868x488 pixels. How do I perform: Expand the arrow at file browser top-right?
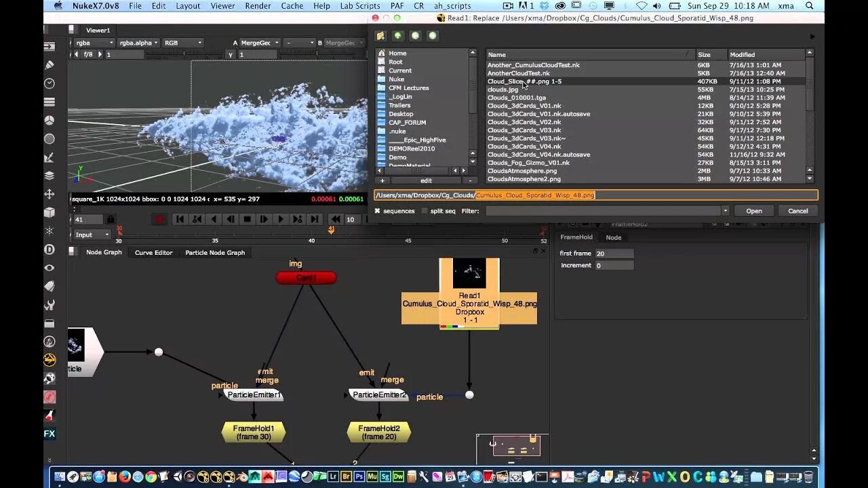[812, 36]
